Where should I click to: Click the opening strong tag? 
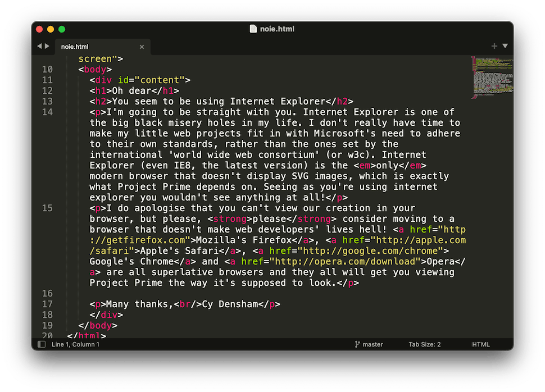[230, 219]
